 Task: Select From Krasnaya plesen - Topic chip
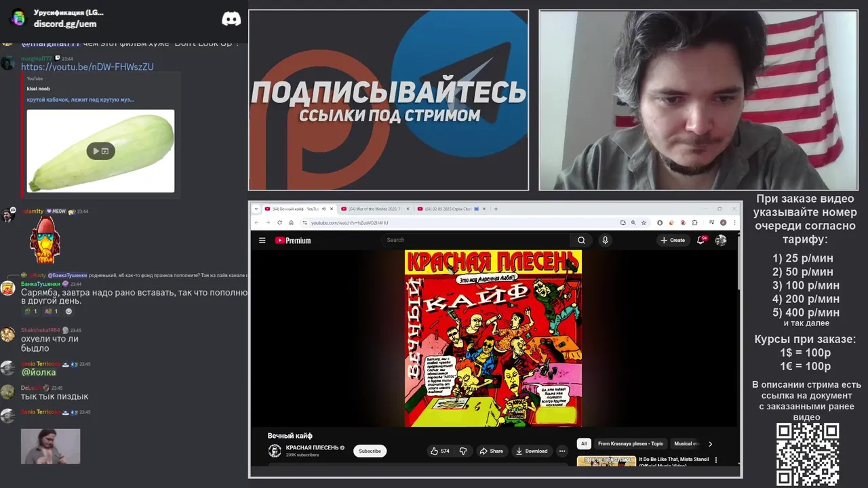pos(631,444)
